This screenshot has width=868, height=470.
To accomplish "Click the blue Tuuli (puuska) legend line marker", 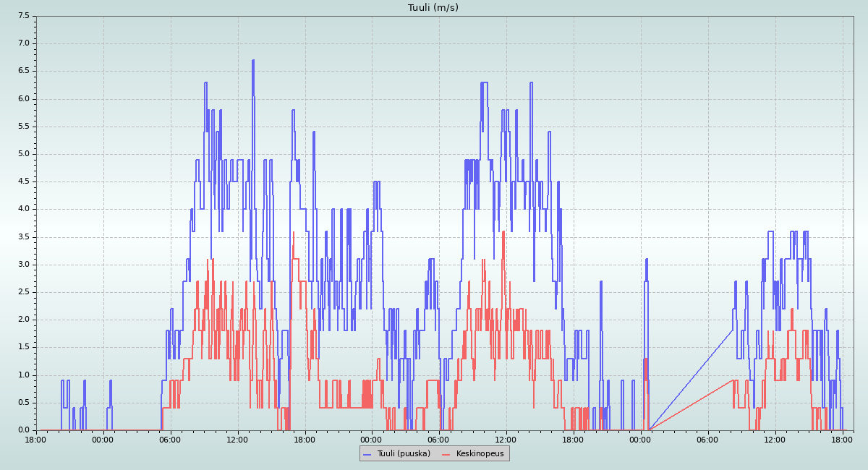I will coord(367,454).
